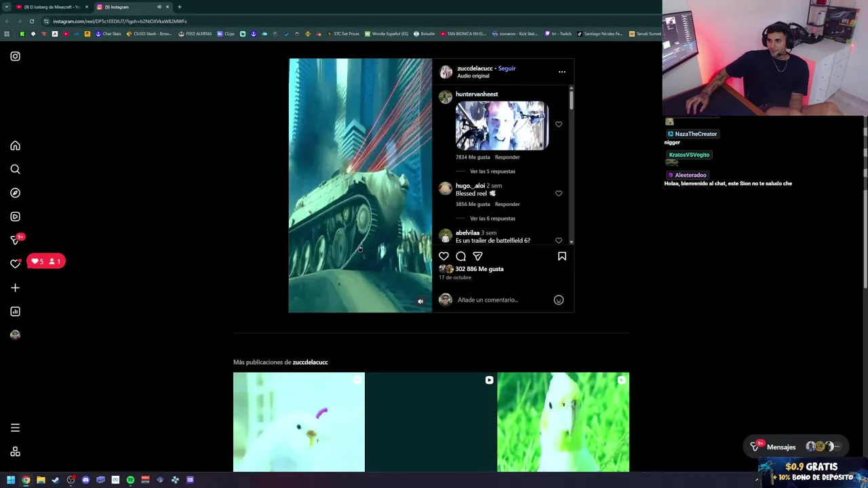Viewport: 868px width, 488px height.
Task: Click the address bar URL
Action: tap(119, 21)
